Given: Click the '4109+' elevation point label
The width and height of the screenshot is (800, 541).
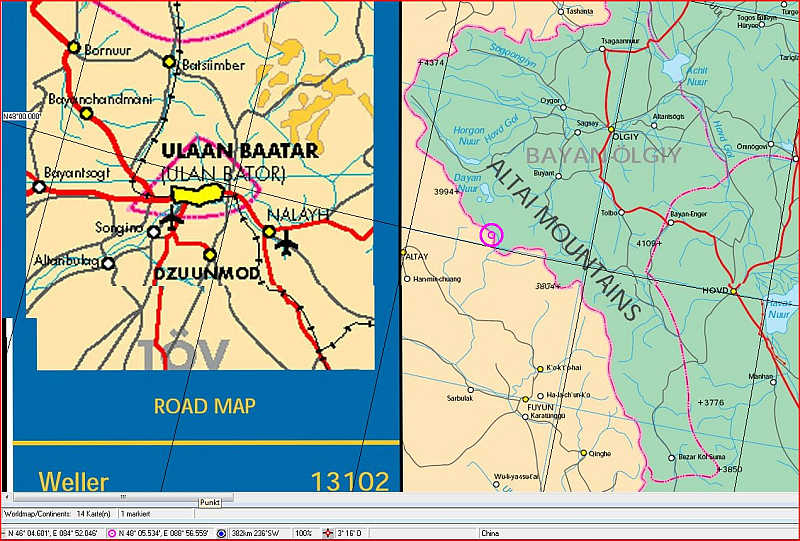Looking at the screenshot, I should (649, 243).
